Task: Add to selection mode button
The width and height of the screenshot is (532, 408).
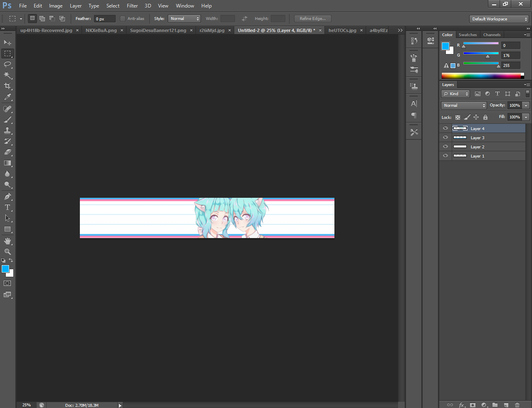Action: (42, 18)
